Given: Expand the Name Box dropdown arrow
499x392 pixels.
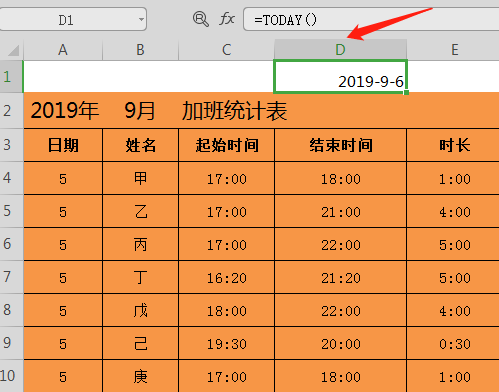Looking at the screenshot, I should tap(141, 19).
